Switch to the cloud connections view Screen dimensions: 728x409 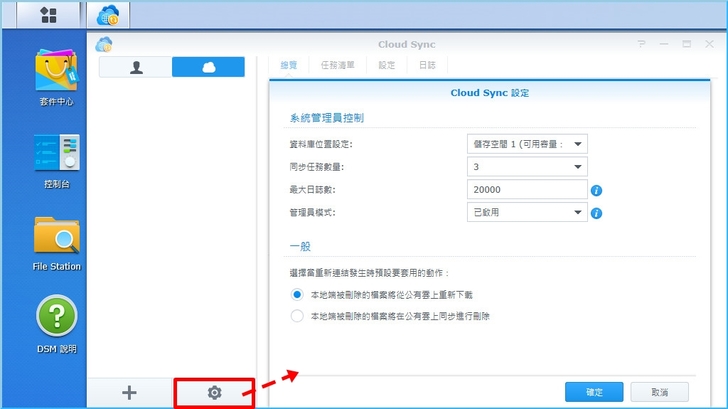[x=208, y=67]
